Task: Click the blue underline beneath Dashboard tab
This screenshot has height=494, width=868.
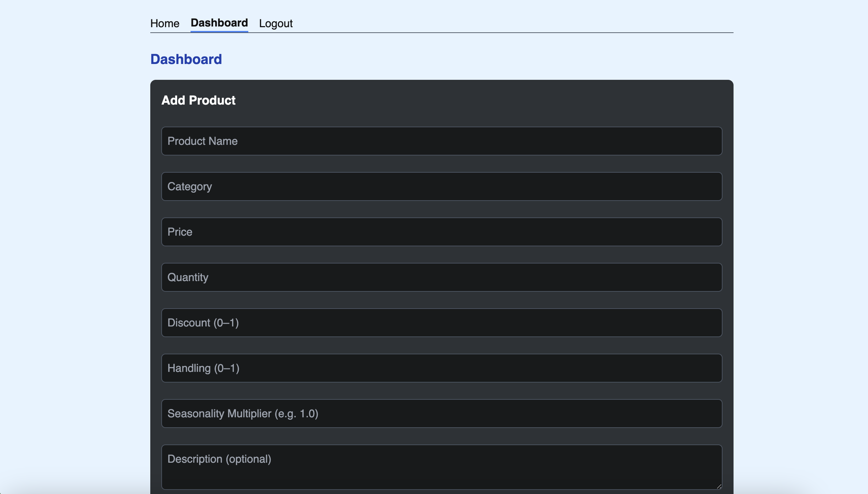Action: click(x=219, y=31)
